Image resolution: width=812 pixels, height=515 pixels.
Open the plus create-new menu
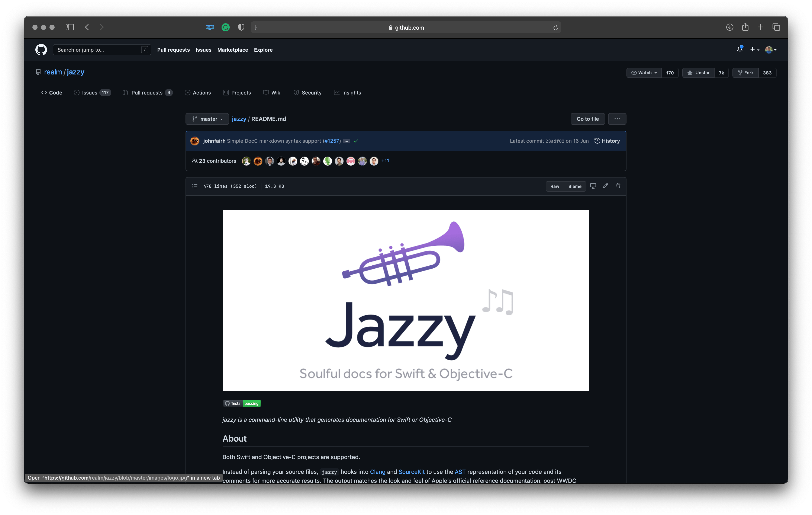tap(755, 50)
